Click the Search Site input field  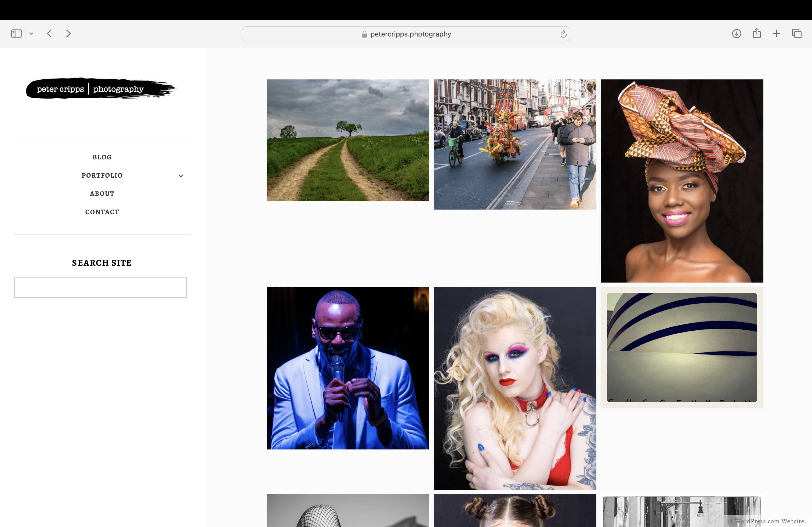point(100,288)
